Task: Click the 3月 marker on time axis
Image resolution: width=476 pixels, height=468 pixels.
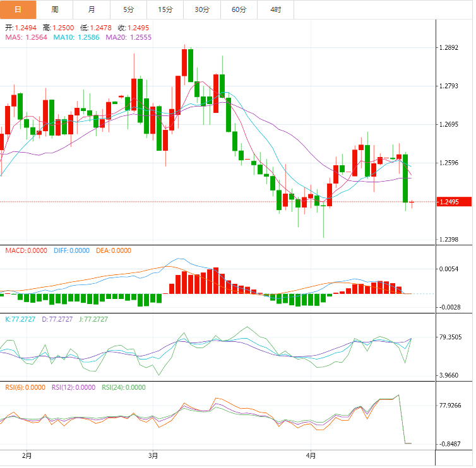Action: click(x=153, y=455)
